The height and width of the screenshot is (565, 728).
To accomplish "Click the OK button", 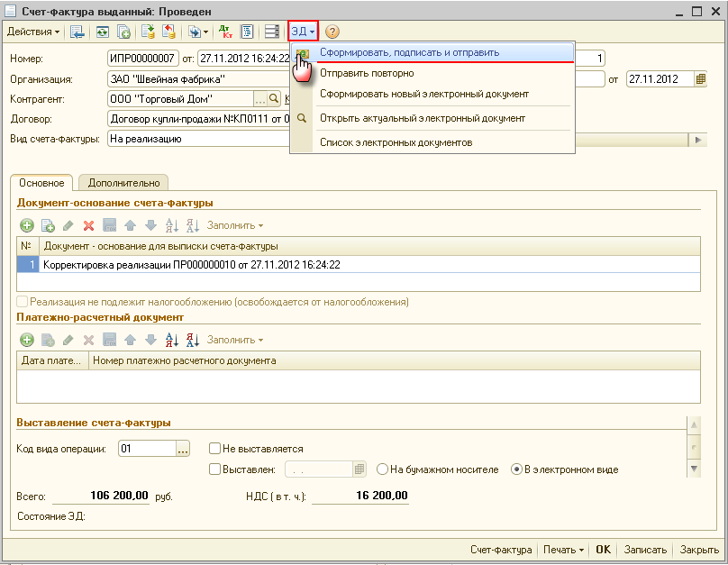I will point(603,550).
